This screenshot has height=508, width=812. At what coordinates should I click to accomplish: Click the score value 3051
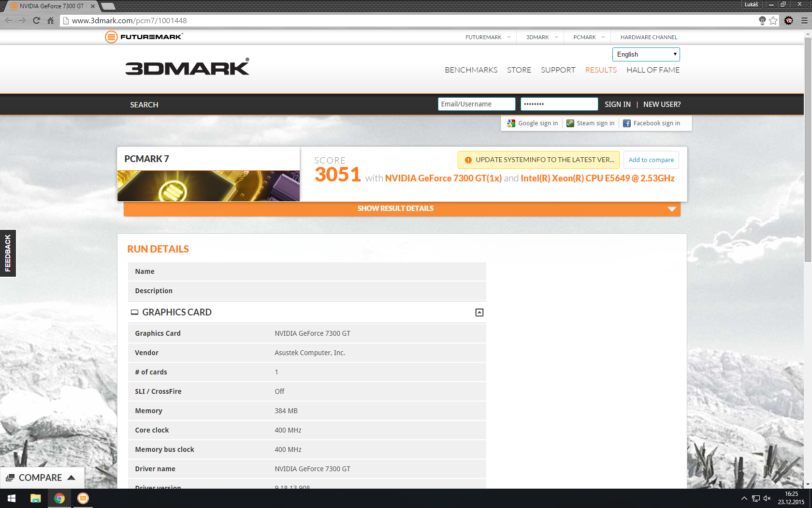pyautogui.click(x=337, y=175)
